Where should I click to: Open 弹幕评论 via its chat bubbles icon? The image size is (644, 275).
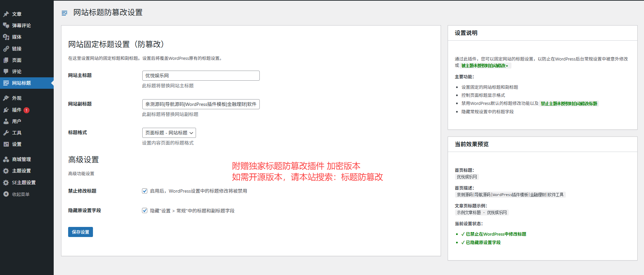6,26
